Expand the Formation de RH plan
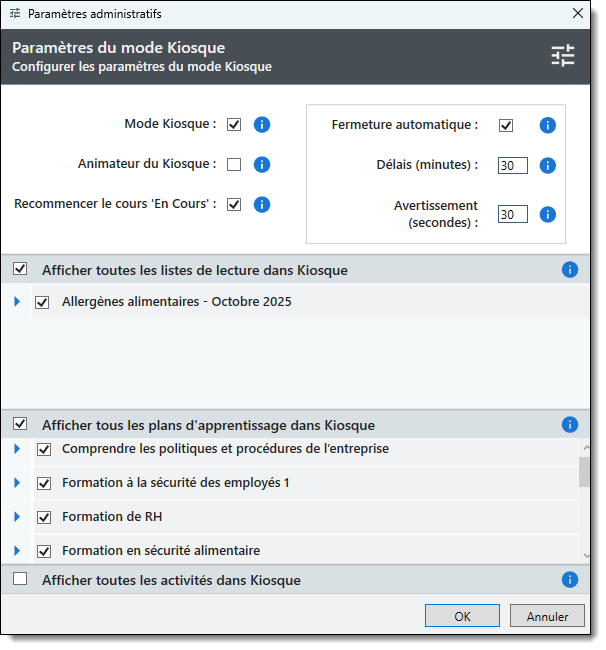The width and height of the screenshot is (606, 650). point(16,517)
